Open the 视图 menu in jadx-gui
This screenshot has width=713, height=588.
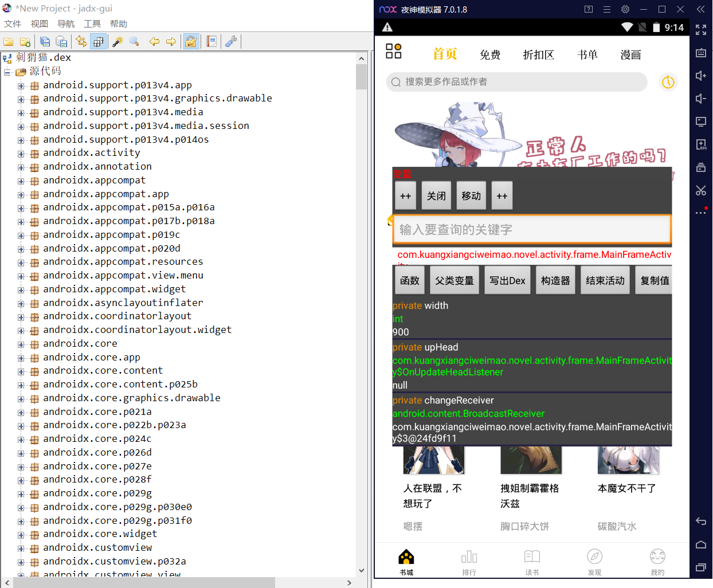40,23
